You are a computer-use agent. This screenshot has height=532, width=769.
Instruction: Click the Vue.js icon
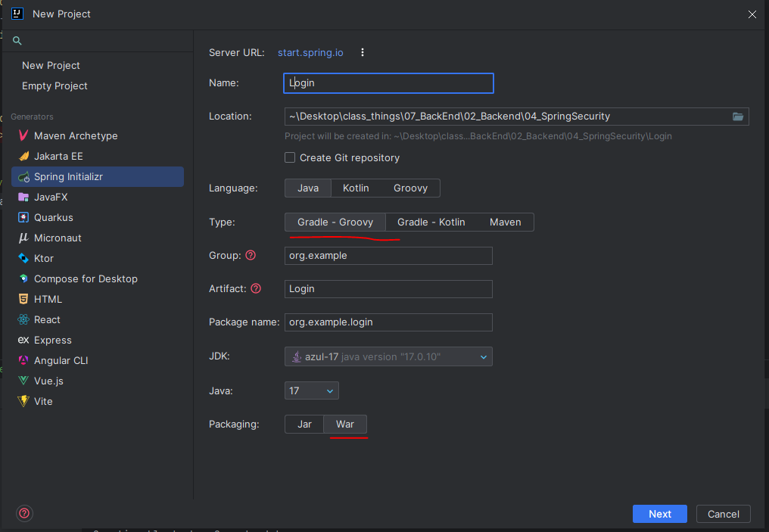[23, 381]
